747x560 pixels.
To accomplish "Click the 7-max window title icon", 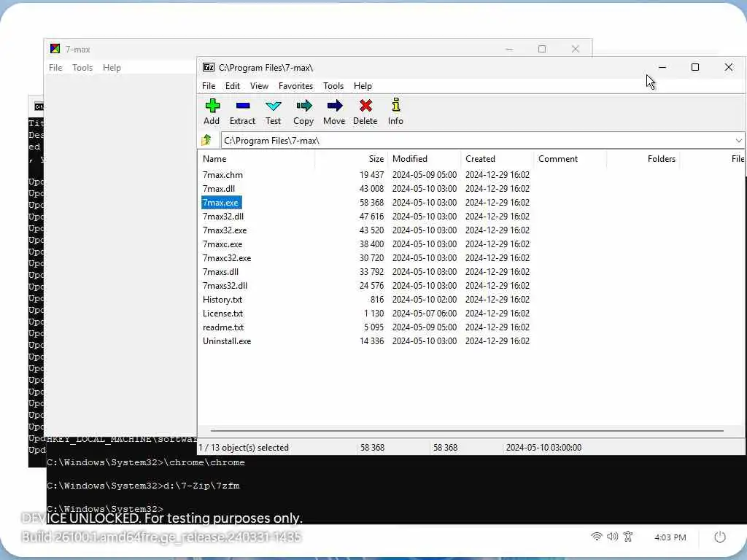I will (55, 49).
